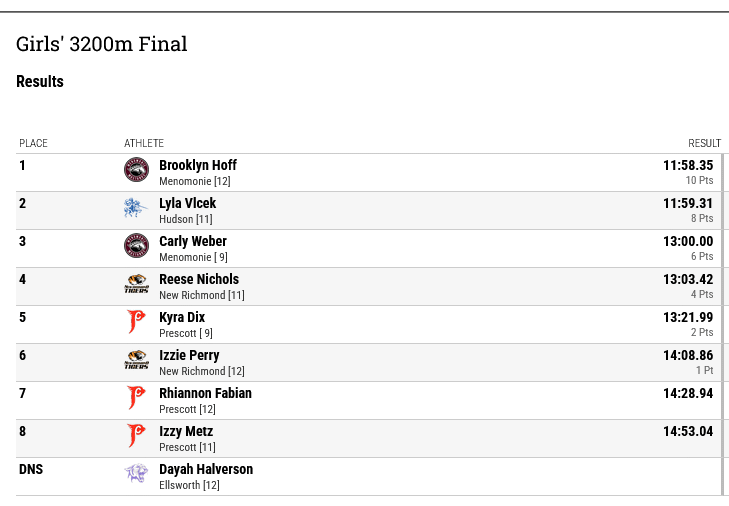Click Prescott logo beside Rhiannon Fabian
The height and width of the screenshot is (506, 729).
click(x=136, y=398)
